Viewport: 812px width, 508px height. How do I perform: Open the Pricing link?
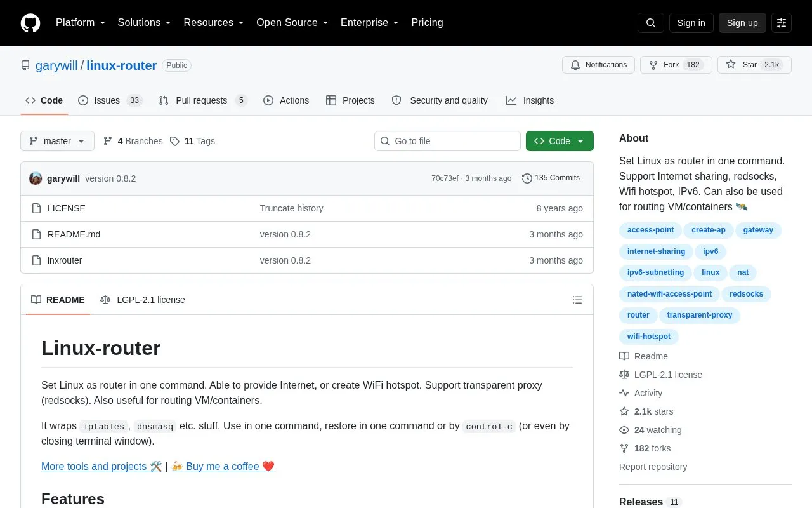pyautogui.click(x=427, y=23)
